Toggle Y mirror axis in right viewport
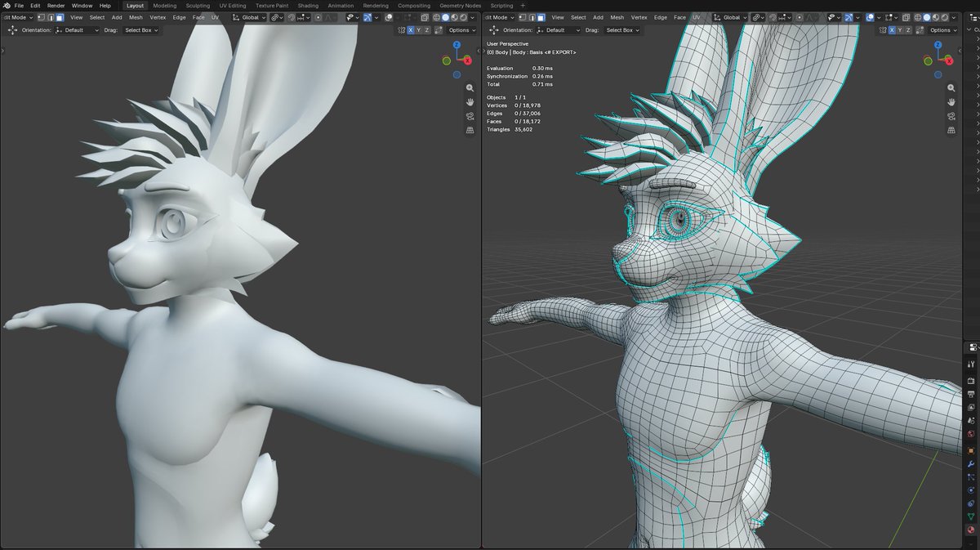Image resolution: width=980 pixels, height=550 pixels. 899,30
